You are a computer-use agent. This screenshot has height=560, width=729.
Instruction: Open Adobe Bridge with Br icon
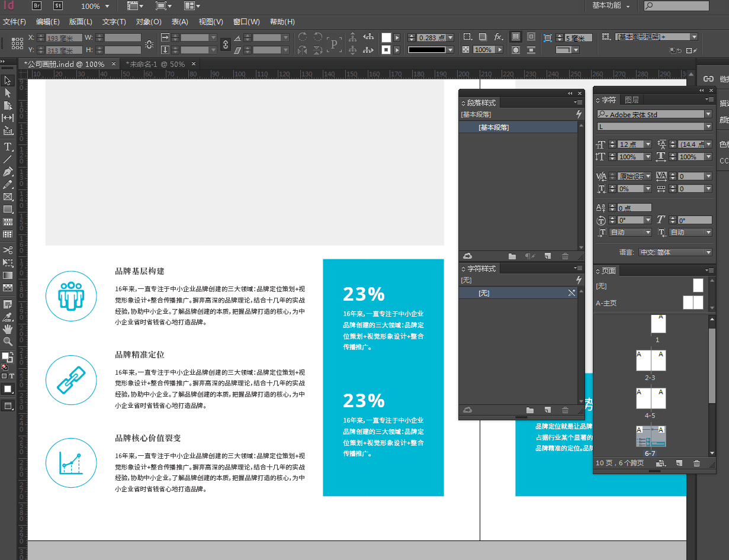click(36, 6)
